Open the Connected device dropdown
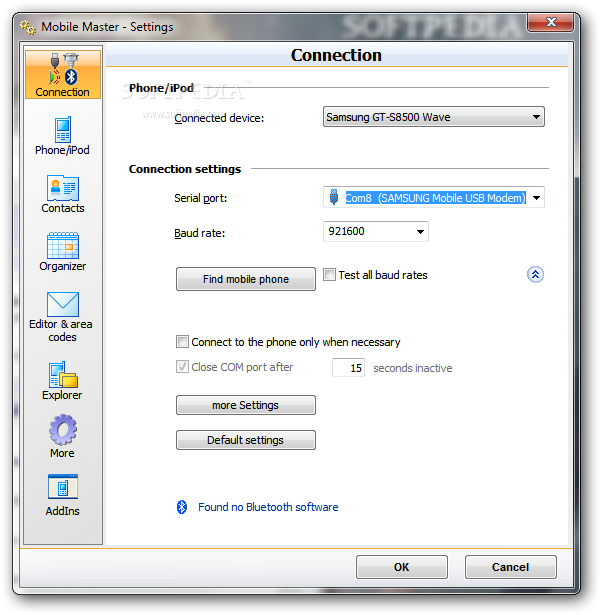Screen dimensions: 601x615 (433, 117)
